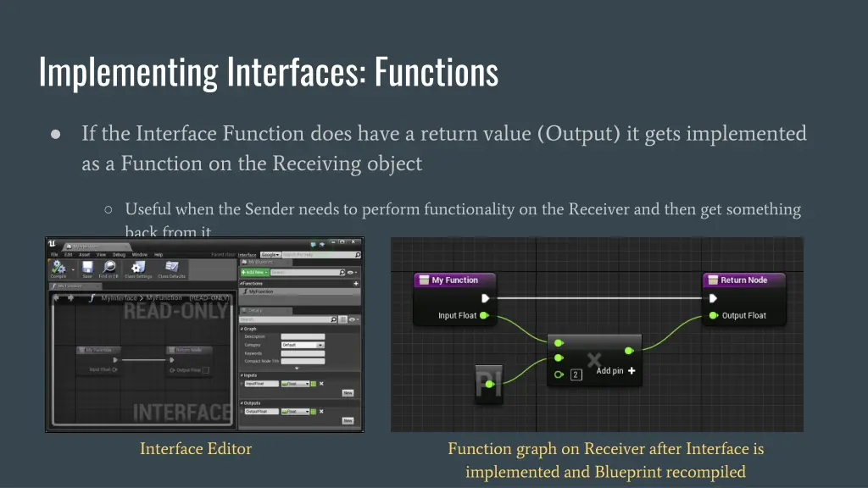The height and width of the screenshot is (488, 868).
Task: Open the Category Default dropdown
Action: tap(303, 345)
